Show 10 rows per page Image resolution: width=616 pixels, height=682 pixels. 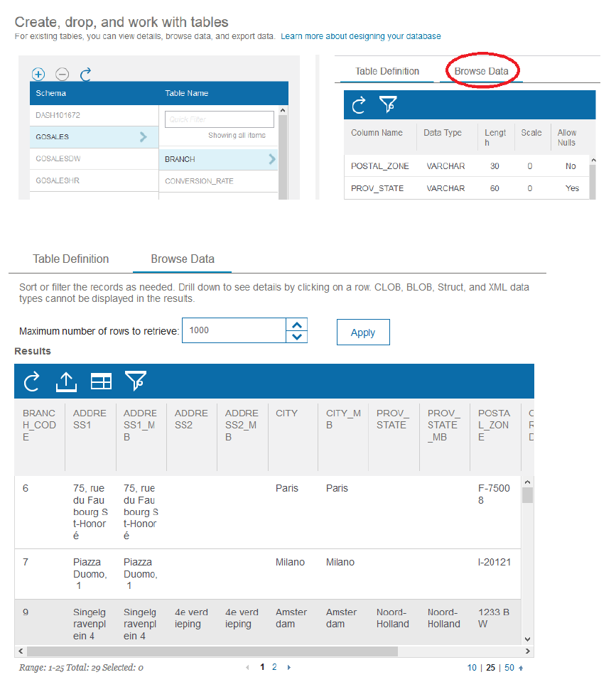tap(472, 668)
